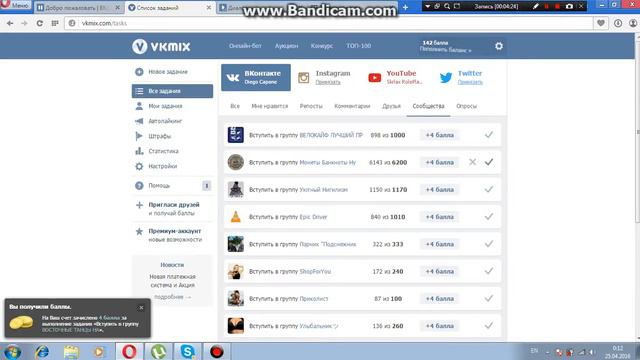Select Все задания in sidebar
The height and width of the screenshot is (360, 640).
click(x=172, y=91)
